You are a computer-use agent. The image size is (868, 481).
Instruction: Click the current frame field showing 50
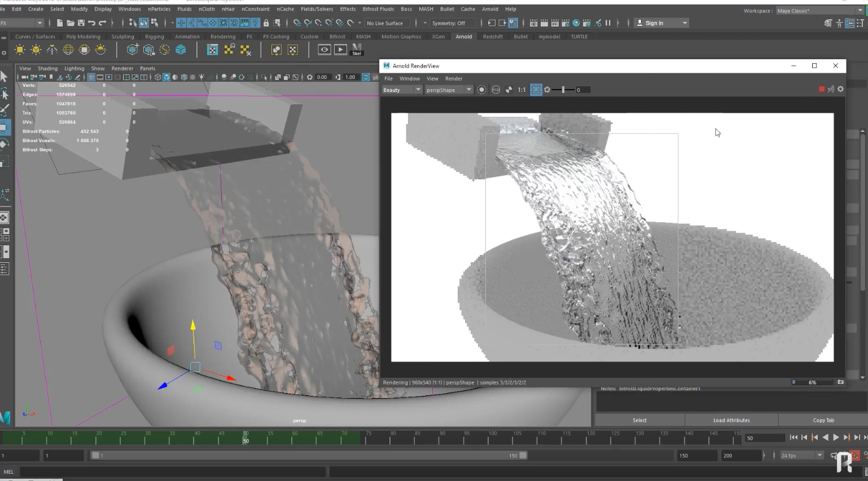tap(765, 438)
